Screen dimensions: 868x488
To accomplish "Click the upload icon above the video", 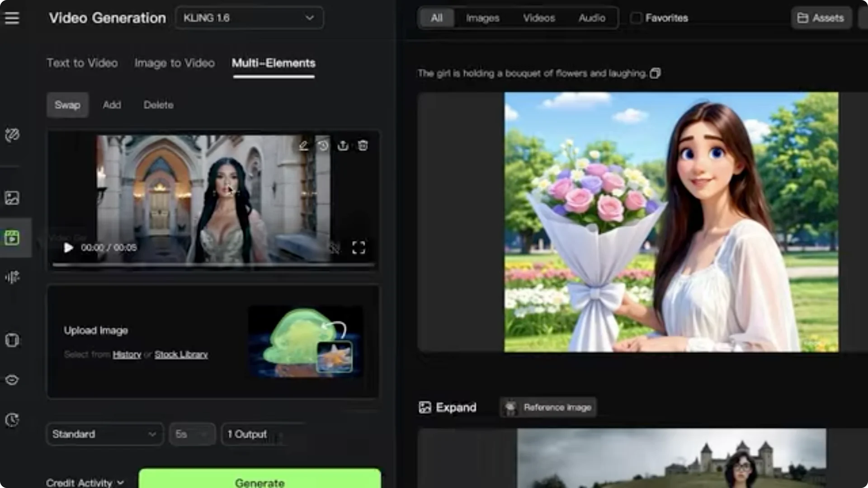I will pos(343,145).
